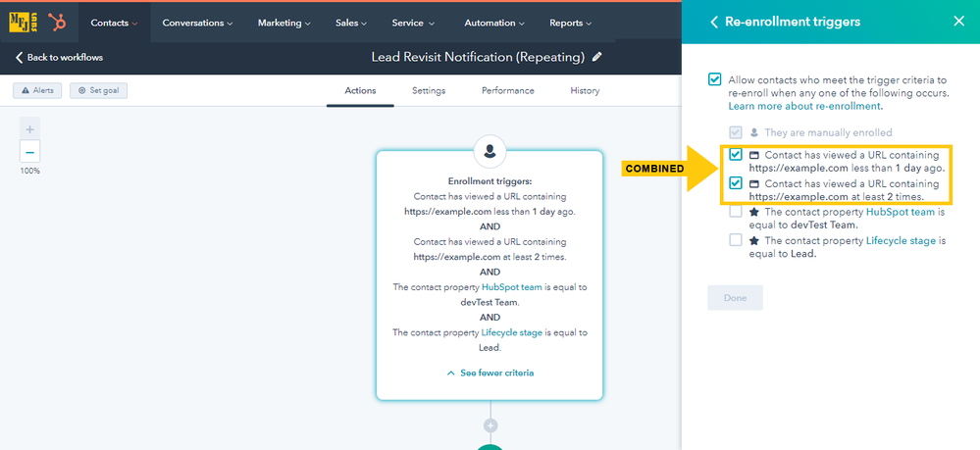
Task: Click the MFJ company logo
Action: (x=24, y=23)
